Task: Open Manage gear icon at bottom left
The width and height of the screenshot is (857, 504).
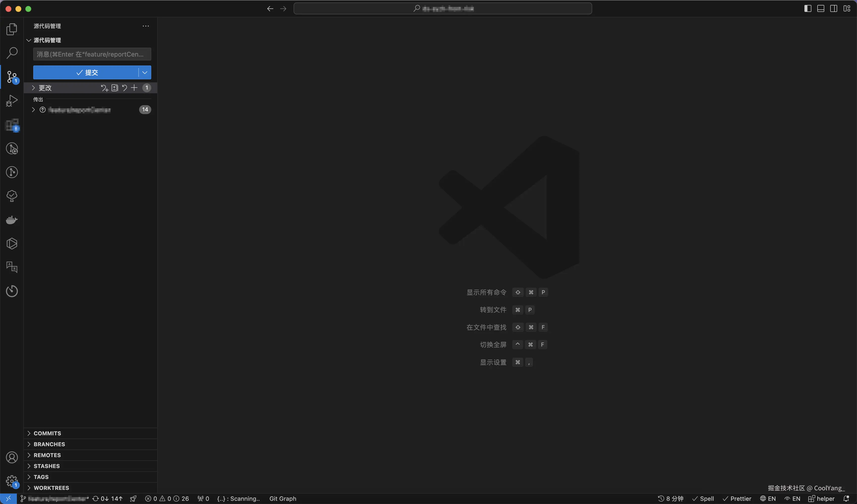Action: (x=12, y=481)
